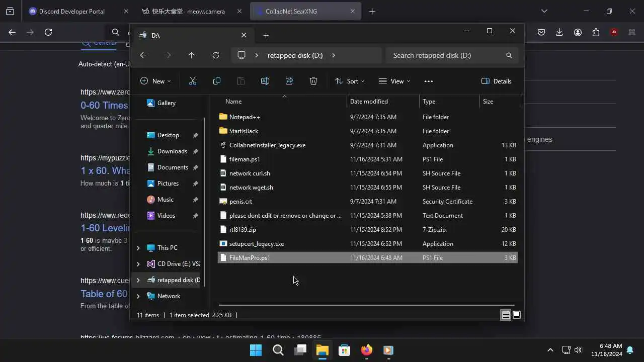Viewport: 644px width, 362px height.
Task: Open the Sort dropdown menu
Action: coord(350,81)
